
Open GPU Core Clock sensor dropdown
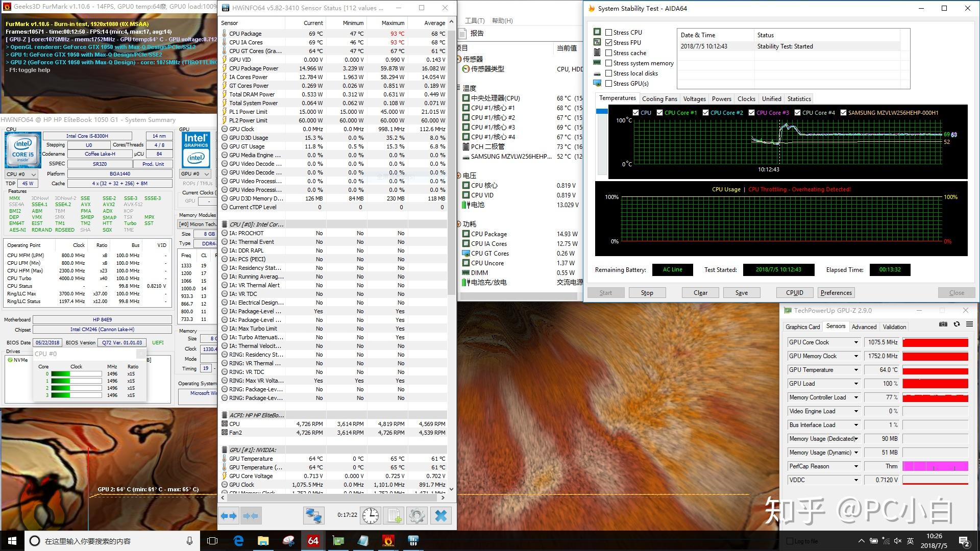pos(856,342)
